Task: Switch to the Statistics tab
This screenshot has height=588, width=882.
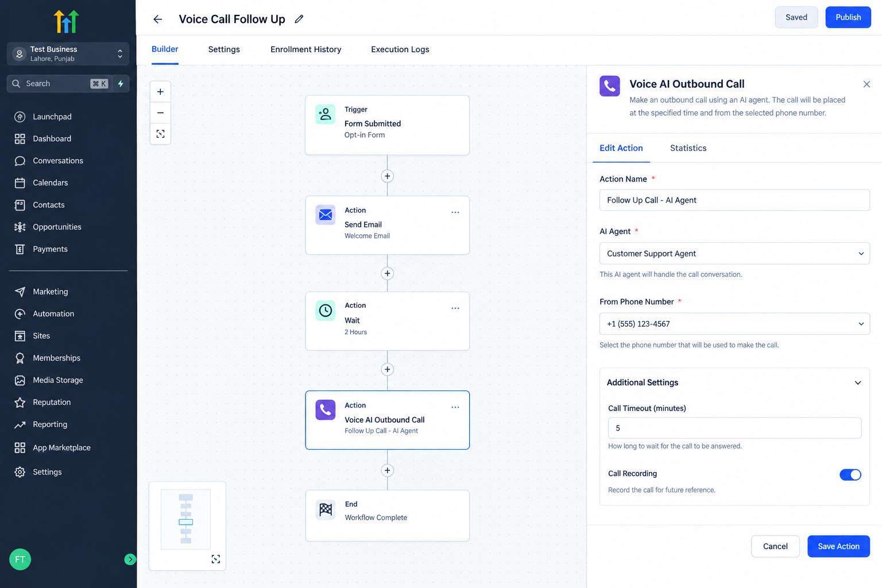Action: click(688, 148)
